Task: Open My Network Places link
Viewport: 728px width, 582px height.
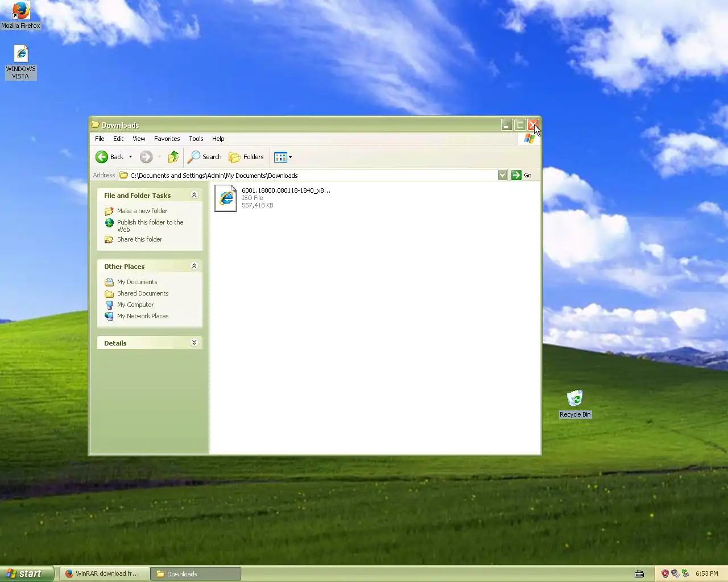Action: point(143,316)
